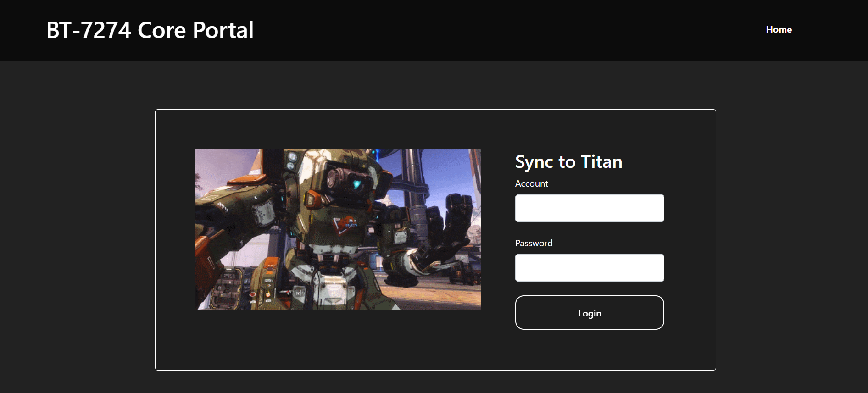The width and height of the screenshot is (868, 393).
Task: Click the BT-7274 Core Portal site title
Action: tap(150, 30)
